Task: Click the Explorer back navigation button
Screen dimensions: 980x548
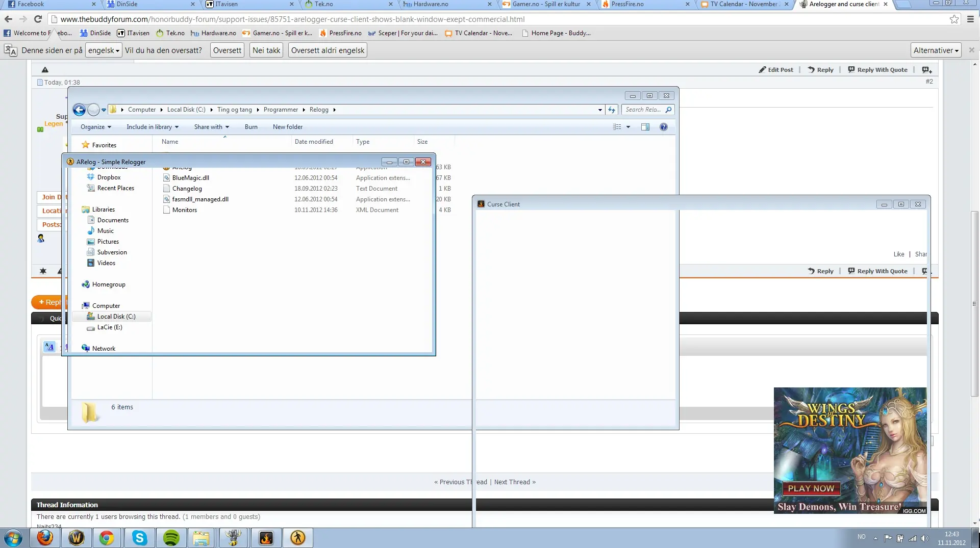Action: click(79, 110)
